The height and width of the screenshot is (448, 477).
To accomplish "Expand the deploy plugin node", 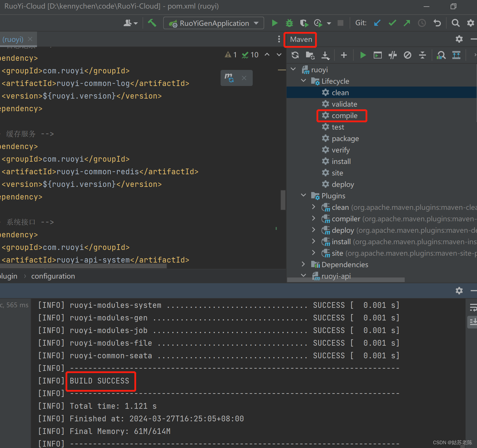I will [x=314, y=230].
